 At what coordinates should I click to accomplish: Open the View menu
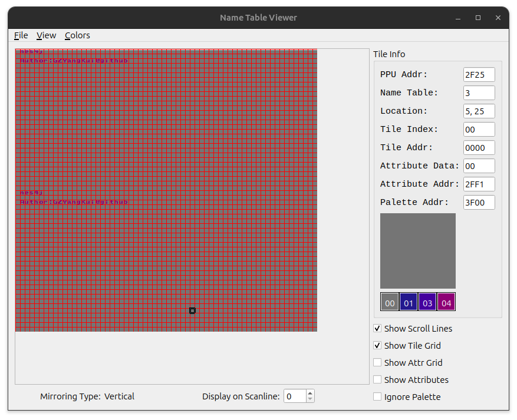coord(46,35)
